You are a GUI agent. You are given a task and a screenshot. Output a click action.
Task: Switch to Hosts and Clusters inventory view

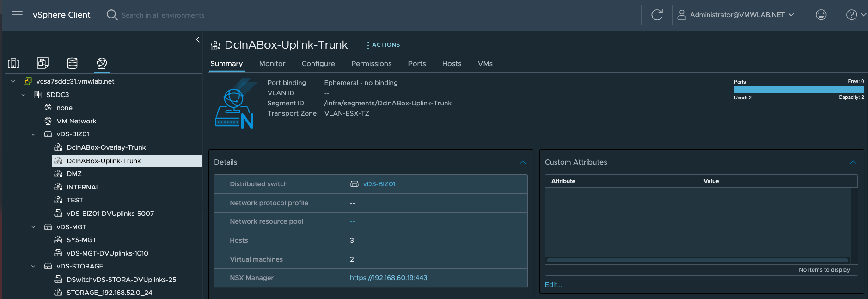click(x=13, y=63)
